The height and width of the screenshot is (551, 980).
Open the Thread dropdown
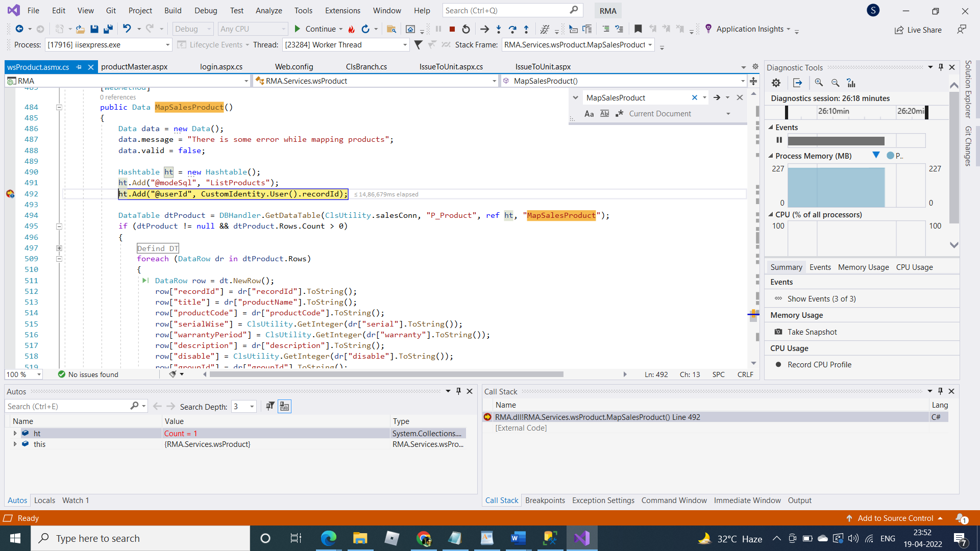pos(405,45)
